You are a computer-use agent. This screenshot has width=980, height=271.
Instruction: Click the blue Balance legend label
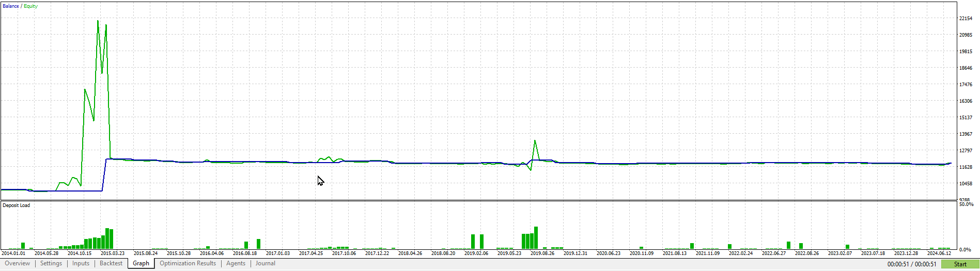(x=11, y=6)
